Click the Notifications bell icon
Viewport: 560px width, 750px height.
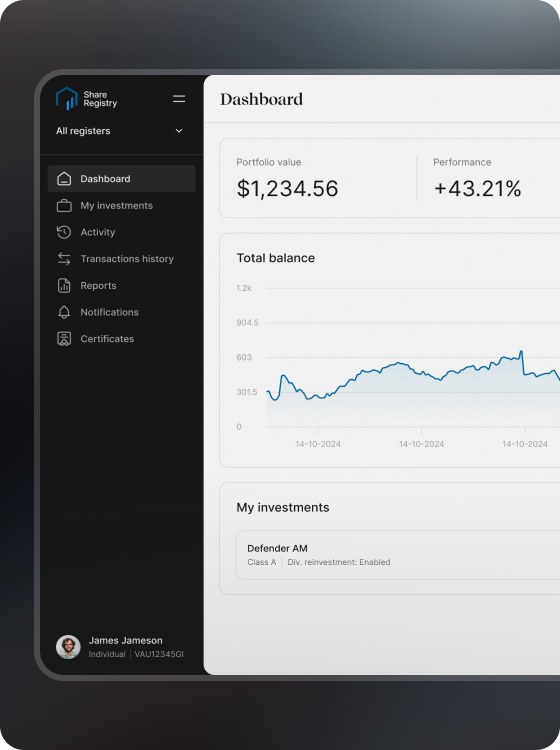[64, 312]
